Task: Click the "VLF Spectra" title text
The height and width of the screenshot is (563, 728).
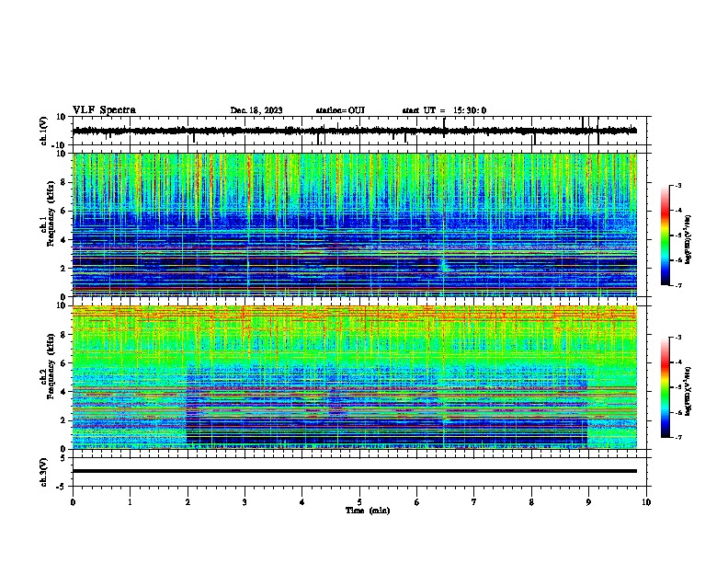Action: point(104,110)
